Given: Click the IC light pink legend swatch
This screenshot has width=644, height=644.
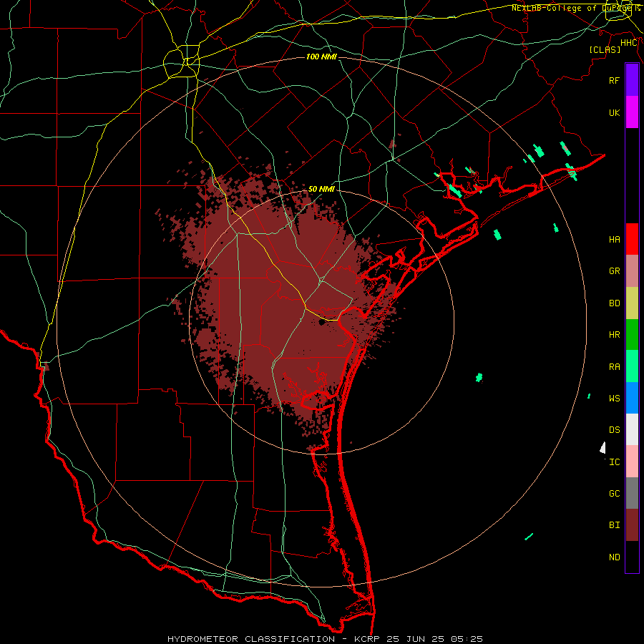Looking at the screenshot, I should [632, 462].
